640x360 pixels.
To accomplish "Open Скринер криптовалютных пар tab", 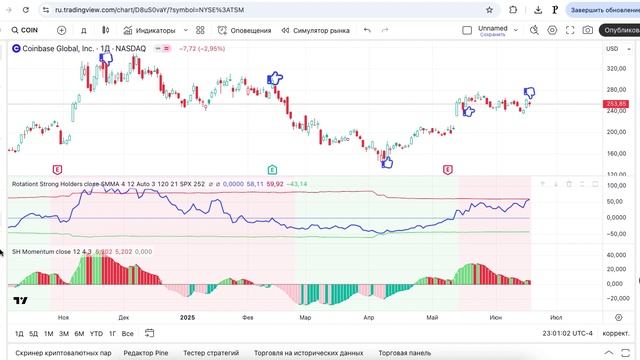I will point(63,353).
